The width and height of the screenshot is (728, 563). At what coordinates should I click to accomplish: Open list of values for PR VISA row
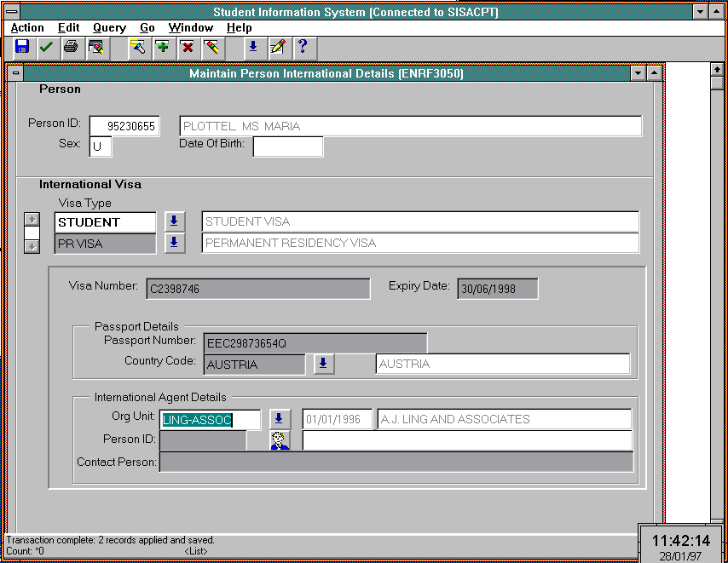pyautogui.click(x=174, y=243)
